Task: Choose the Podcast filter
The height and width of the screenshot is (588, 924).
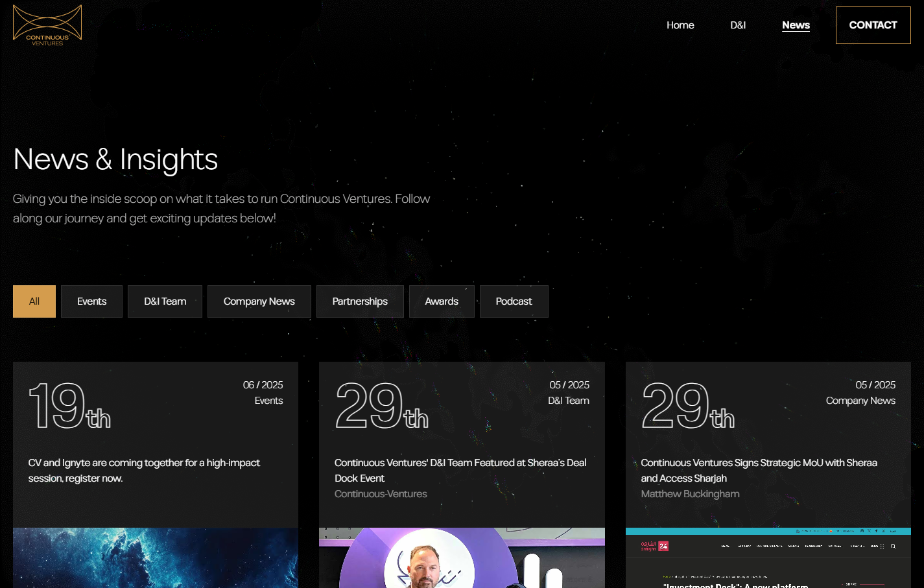Action: [514, 301]
